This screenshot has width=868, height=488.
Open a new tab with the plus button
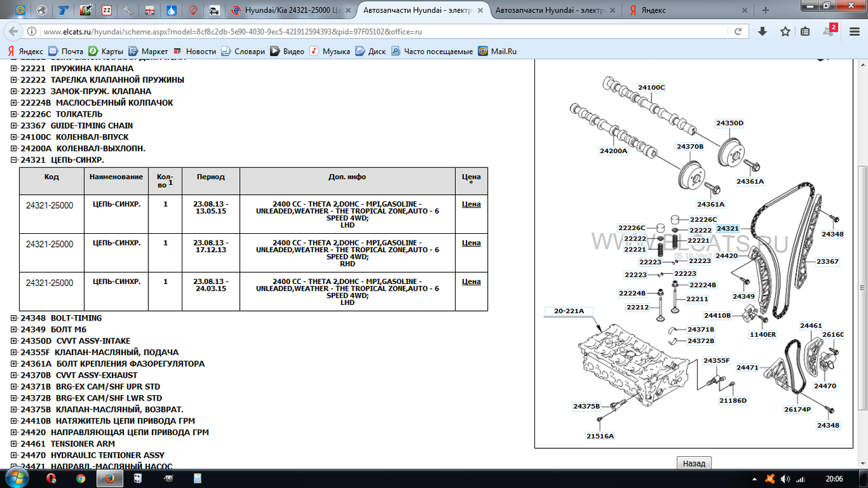point(766,10)
